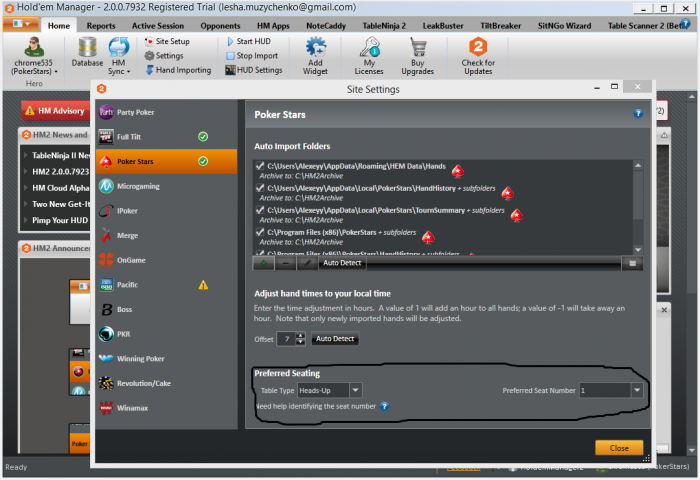Expand the TableNinja II news item
700x480 pixels.
click(x=25, y=155)
